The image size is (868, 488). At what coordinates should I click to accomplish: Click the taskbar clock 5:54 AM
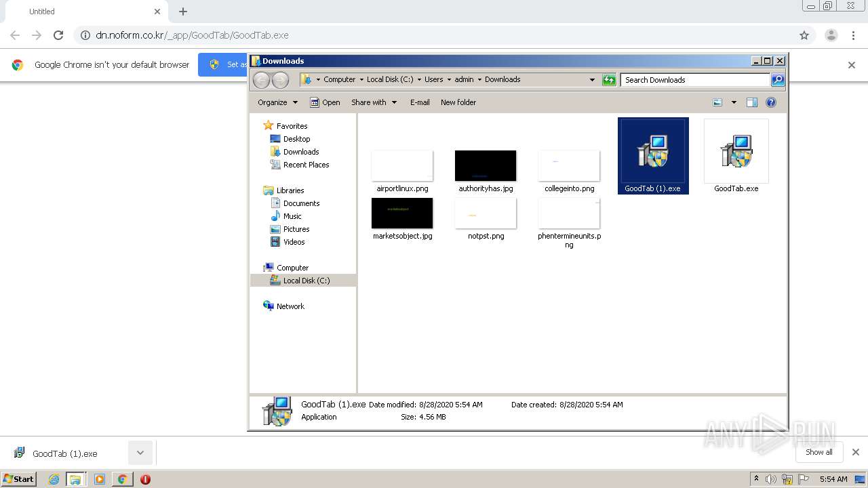[x=833, y=479]
